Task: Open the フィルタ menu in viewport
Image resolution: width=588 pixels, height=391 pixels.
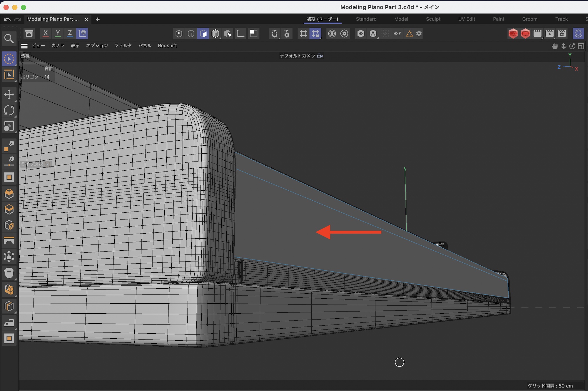Action: [x=123, y=46]
